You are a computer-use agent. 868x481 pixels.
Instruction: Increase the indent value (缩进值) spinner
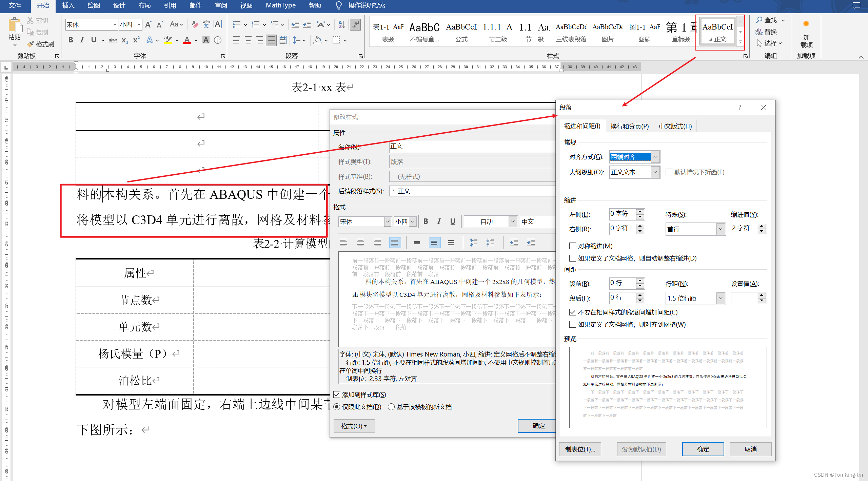pyautogui.click(x=762, y=226)
